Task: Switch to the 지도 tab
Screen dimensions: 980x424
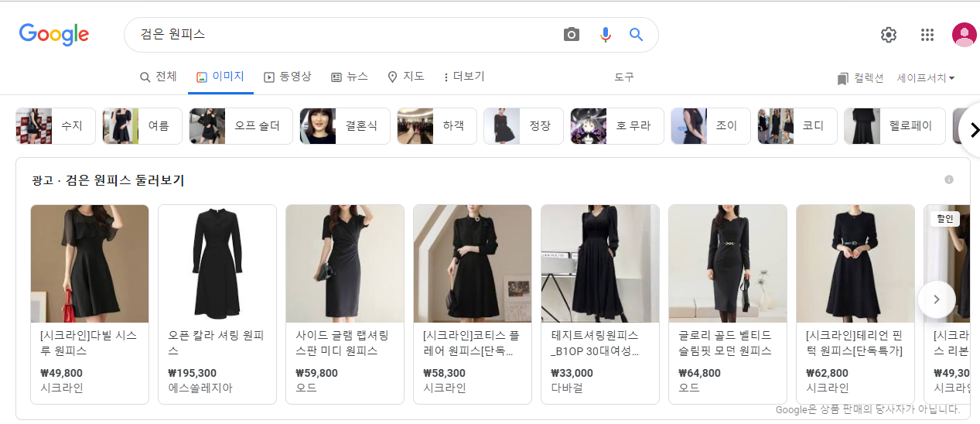Action: point(406,77)
